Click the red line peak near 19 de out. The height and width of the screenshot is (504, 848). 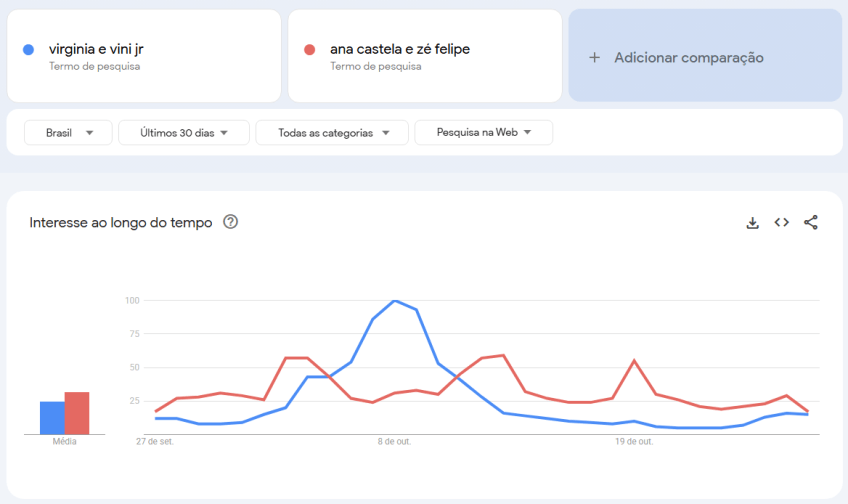click(x=634, y=361)
